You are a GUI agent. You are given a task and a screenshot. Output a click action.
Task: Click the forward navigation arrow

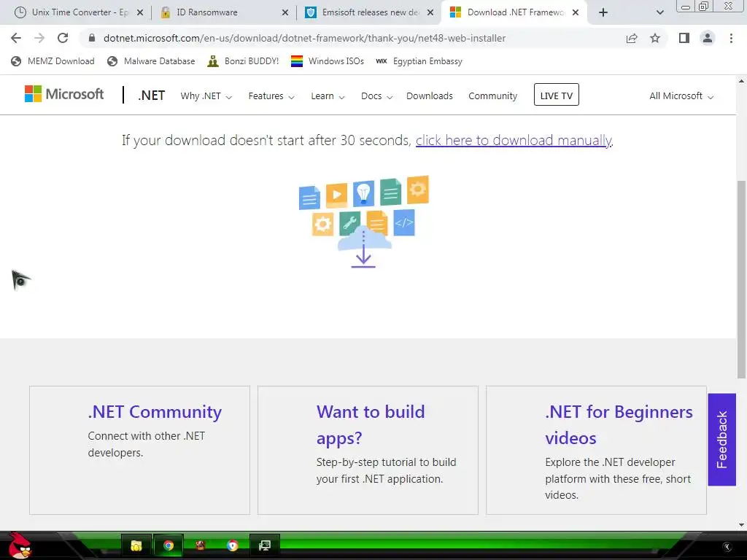[x=39, y=38]
